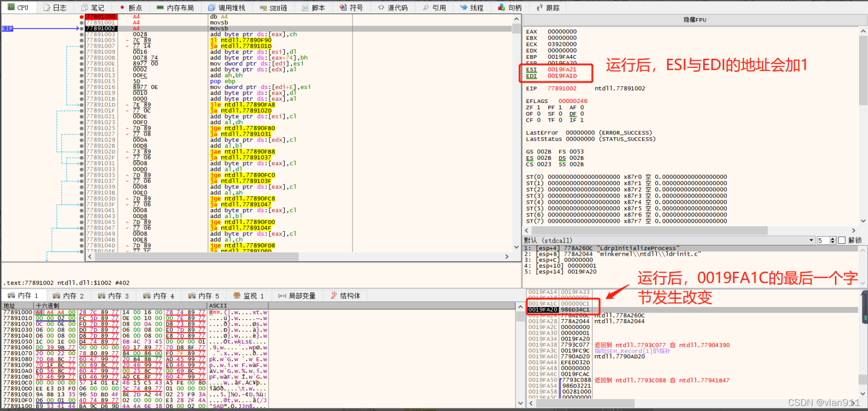This screenshot has width=868, height=411.
Task: Click disassembly horizontal scrollbar right arrow
Action: coord(507,256)
